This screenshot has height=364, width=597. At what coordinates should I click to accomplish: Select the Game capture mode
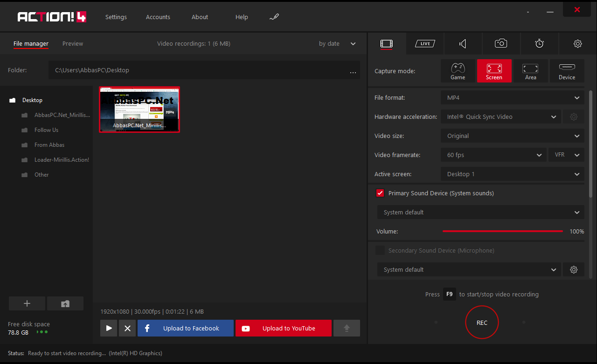(x=458, y=71)
